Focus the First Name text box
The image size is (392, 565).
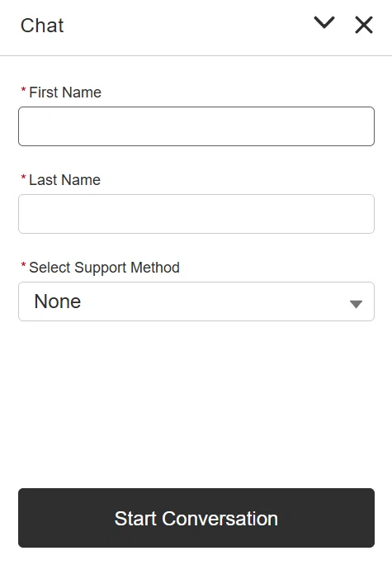(x=196, y=126)
